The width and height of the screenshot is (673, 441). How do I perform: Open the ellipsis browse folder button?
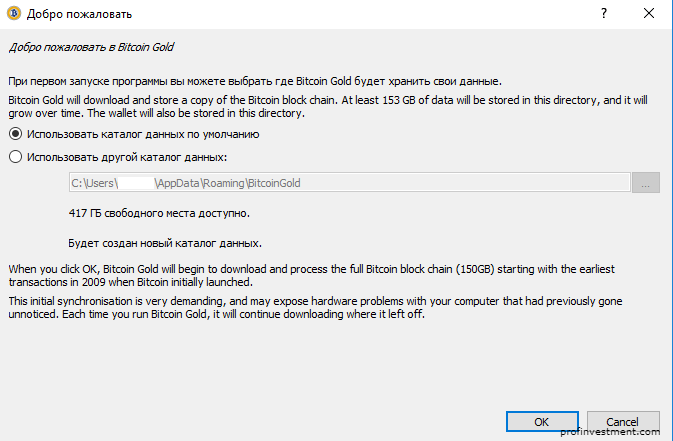[x=646, y=183]
